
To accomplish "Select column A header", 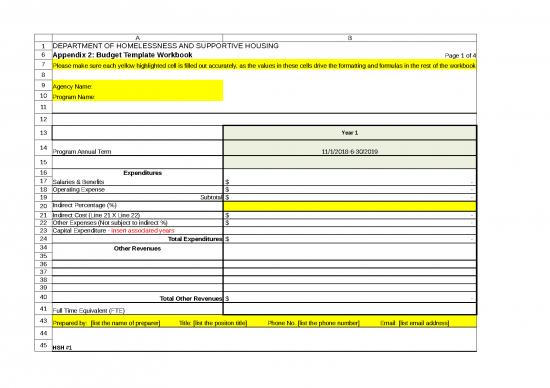I will tap(138, 38).
